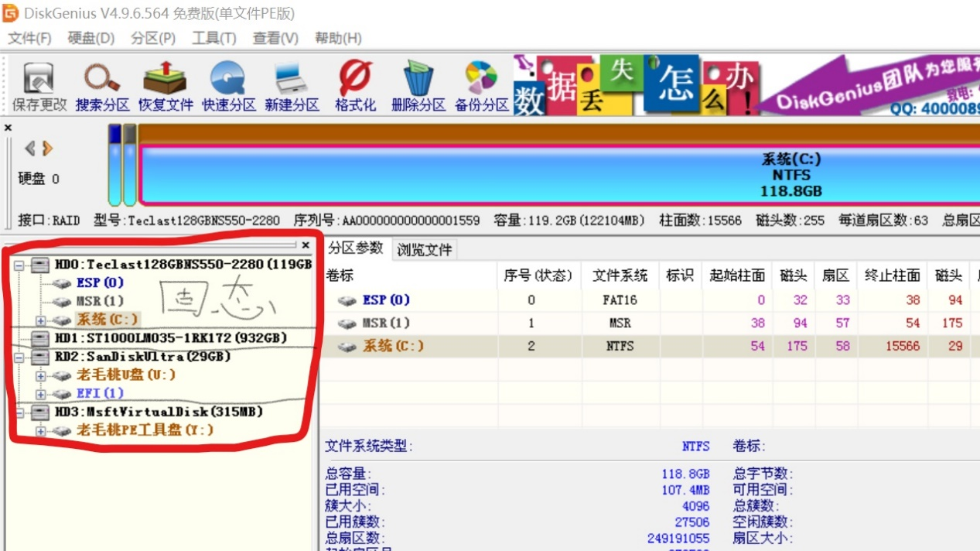Go to next disk with right arrow
This screenshot has width=980, height=551.
pyautogui.click(x=47, y=148)
